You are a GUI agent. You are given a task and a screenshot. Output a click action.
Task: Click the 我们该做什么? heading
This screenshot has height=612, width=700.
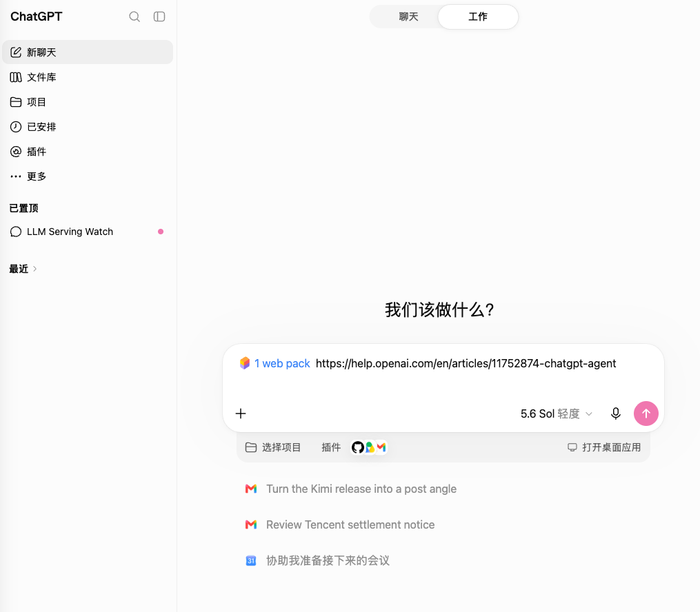(x=440, y=309)
